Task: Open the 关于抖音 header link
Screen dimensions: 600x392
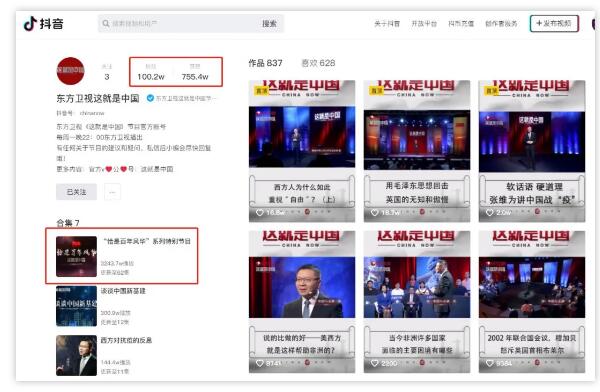Action: (387, 24)
